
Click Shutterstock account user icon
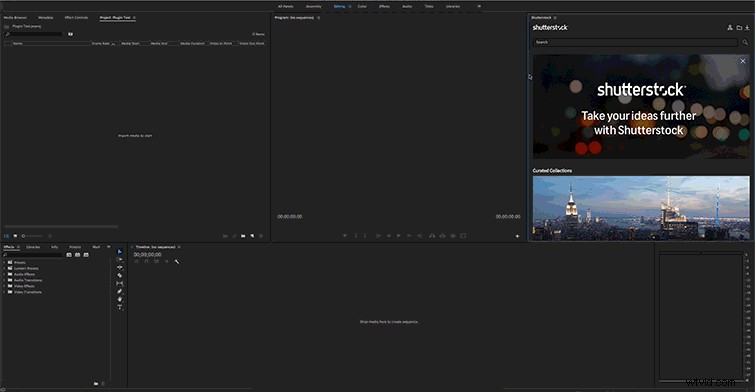730,27
